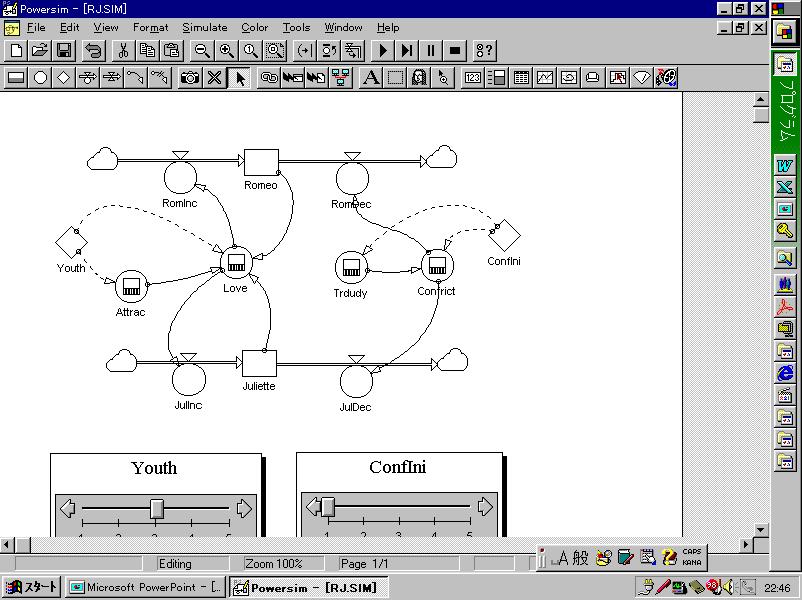
Task: Paste from the clipboard icon
Action: [x=171, y=51]
